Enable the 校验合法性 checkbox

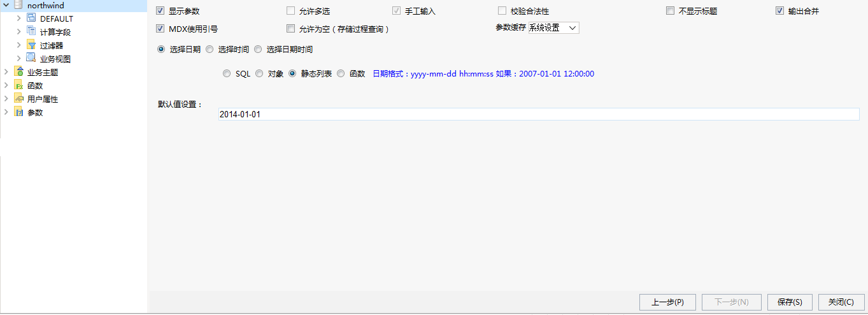(x=502, y=11)
